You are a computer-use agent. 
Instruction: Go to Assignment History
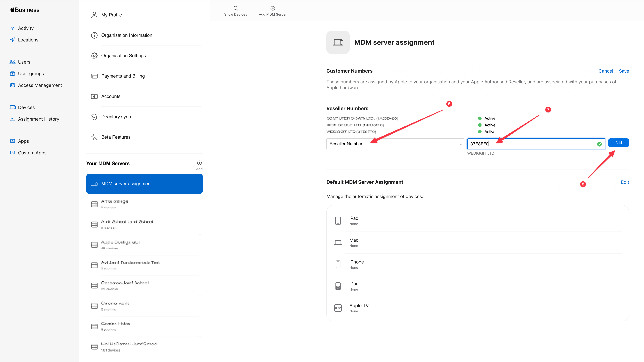click(38, 119)
